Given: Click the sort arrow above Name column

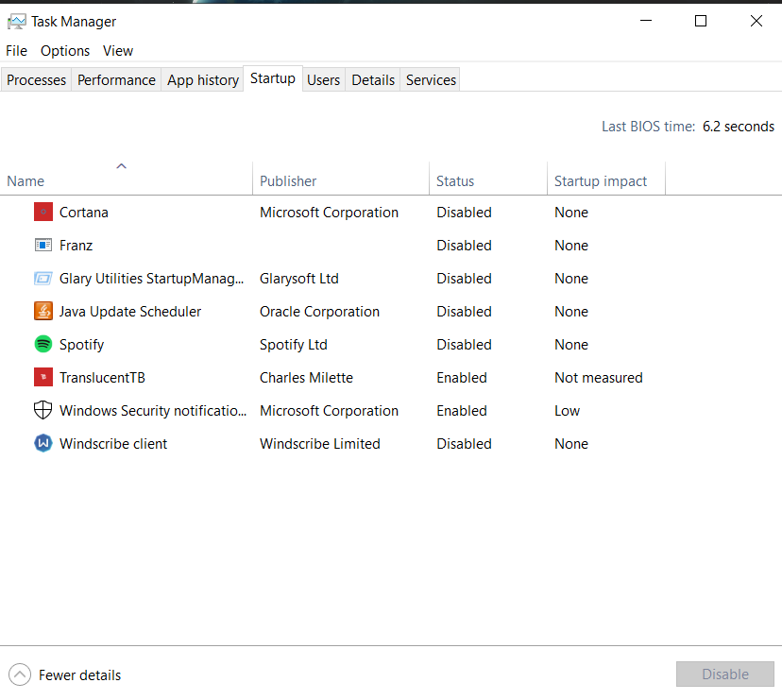Looking at the screenshot, I should click(x=121, y=166).
